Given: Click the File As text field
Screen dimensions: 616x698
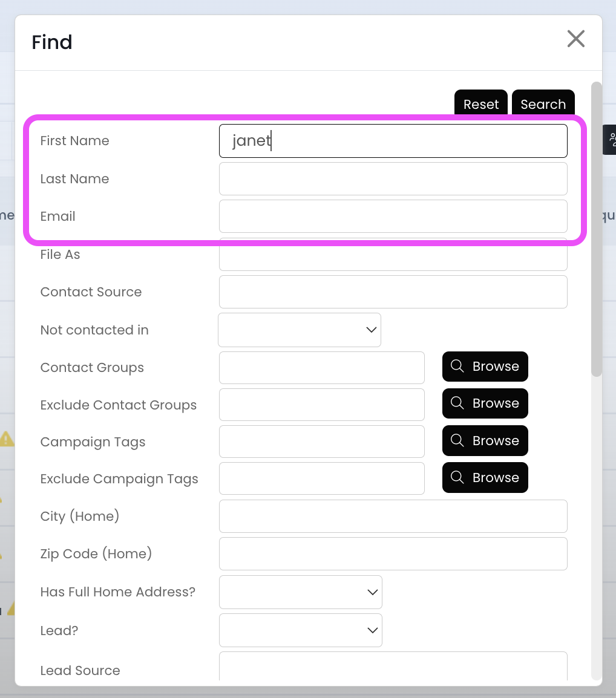Looking at the screenshot, I should point(393,255).
